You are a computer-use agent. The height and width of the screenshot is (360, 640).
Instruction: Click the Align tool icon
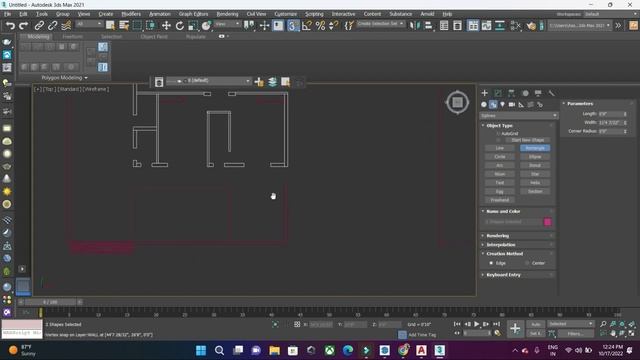(x=428, y=26)
